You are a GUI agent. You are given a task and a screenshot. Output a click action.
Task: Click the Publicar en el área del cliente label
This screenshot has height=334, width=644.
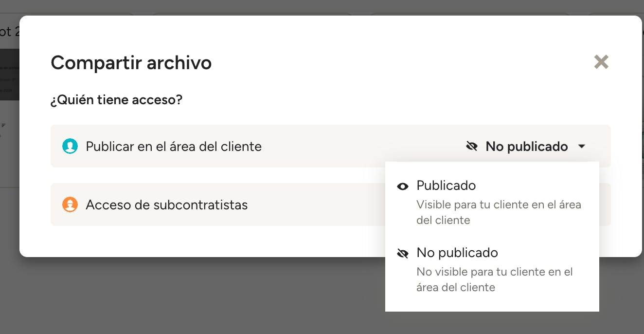click(x=174, y=146)
